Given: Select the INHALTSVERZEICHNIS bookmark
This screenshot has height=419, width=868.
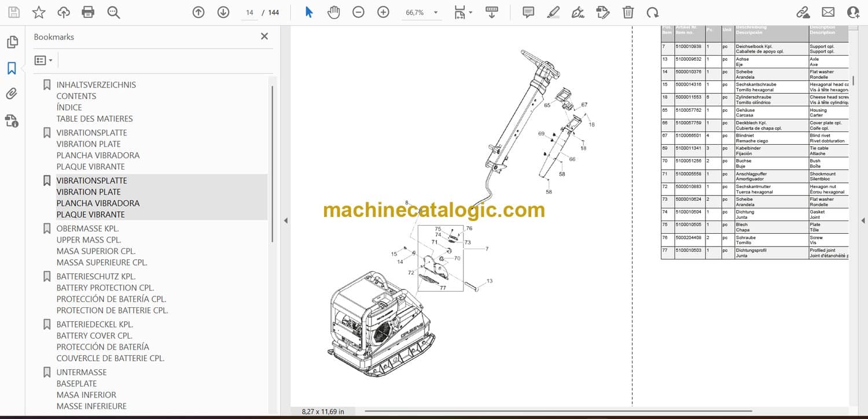Looking at the screenshot, I should (96, 85).
